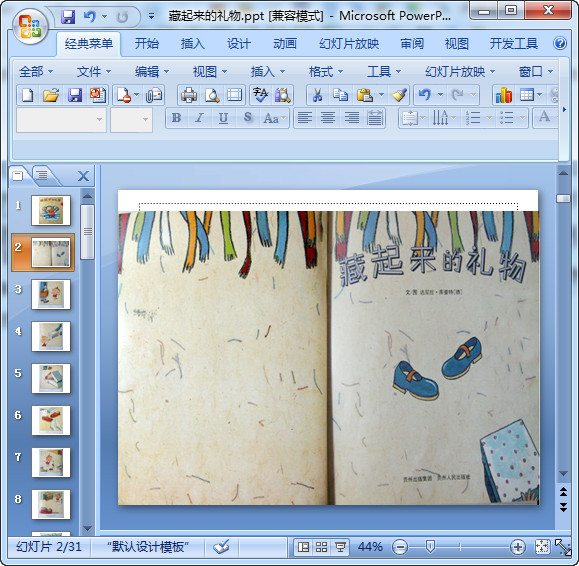Click the Office button logo
Image resolution: width=579 pixels, height=566 pixels.
coord(30,27)
